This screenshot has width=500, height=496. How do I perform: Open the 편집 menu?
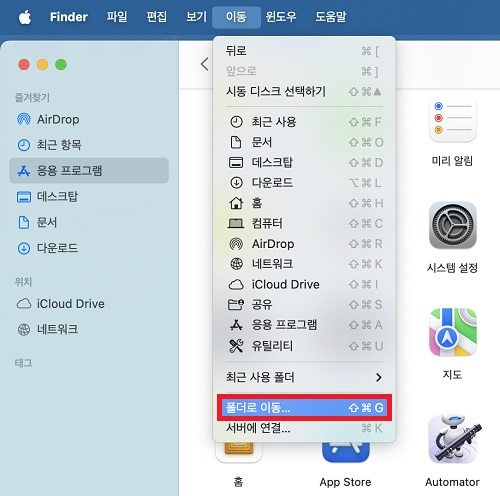[x=156, y=17]
